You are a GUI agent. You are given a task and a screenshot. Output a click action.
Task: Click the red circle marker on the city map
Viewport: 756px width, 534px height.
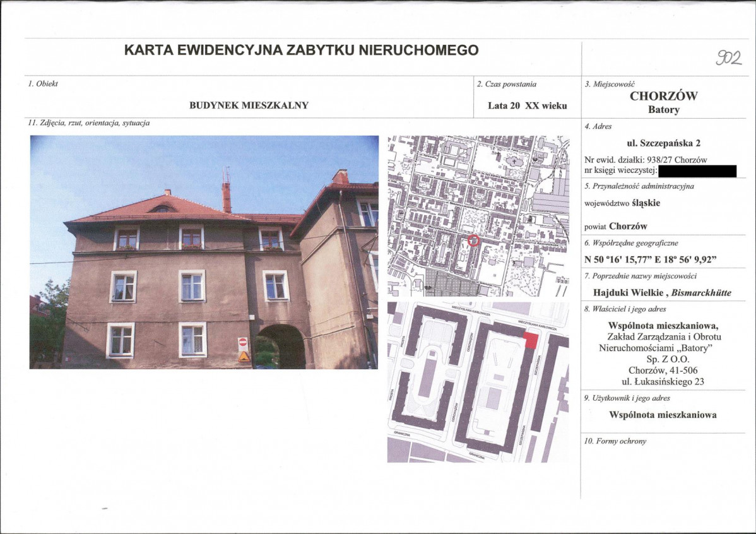[x=473, y=240]
